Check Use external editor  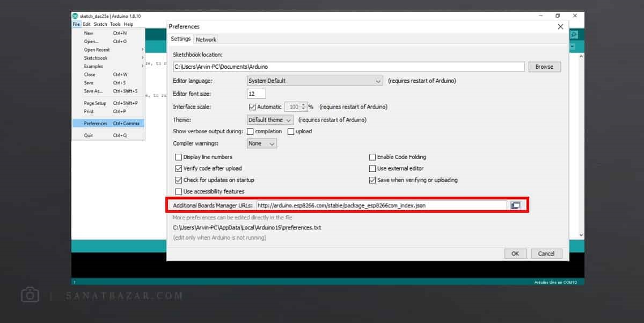[x=372, y=168]
